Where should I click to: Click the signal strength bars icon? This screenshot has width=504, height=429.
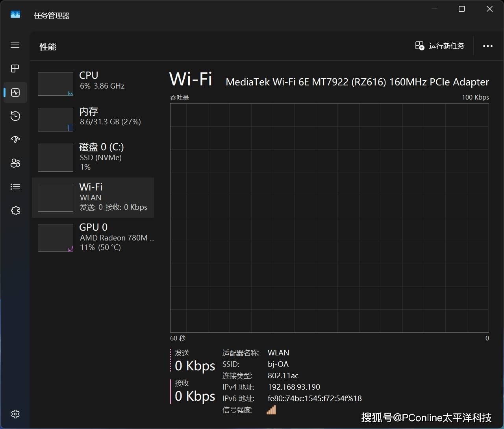271,410
